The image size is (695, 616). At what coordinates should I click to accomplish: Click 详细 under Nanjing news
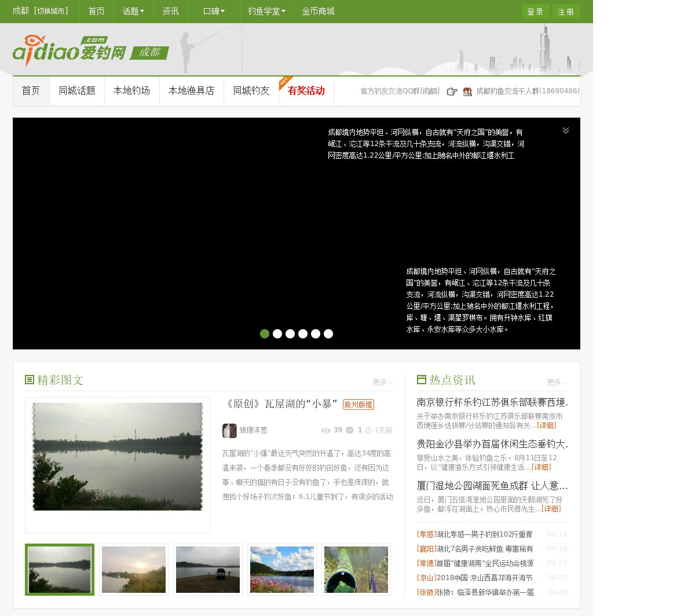pos(546,425)
